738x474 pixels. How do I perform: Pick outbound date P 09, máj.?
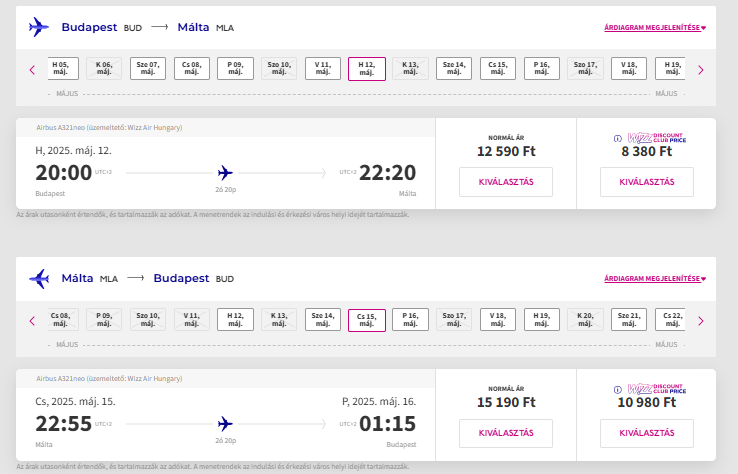click(x=235, y=69)
